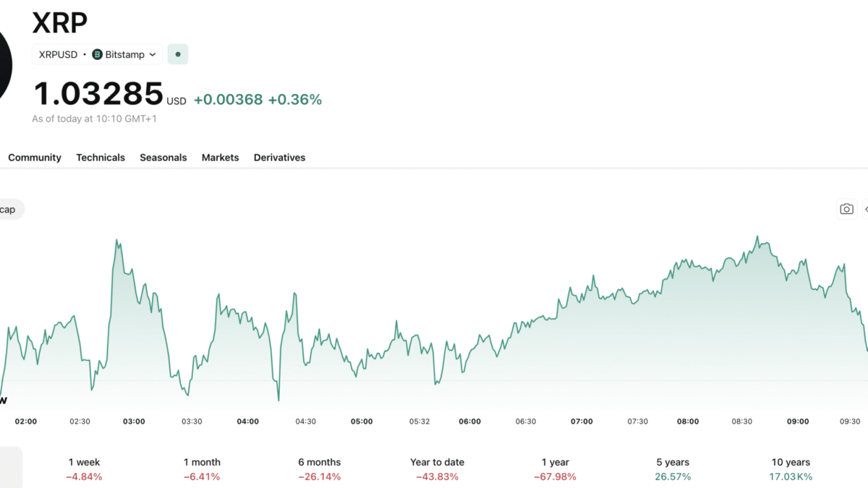Open the Community tab
The width and height of the screenshot is (868, 488).
(x=35, y=158)
